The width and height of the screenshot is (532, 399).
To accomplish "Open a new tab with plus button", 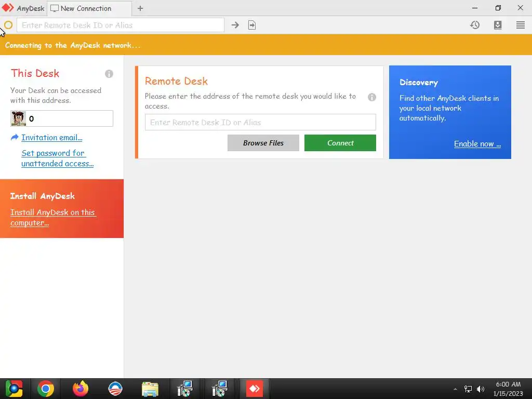I will click(140, 8).
